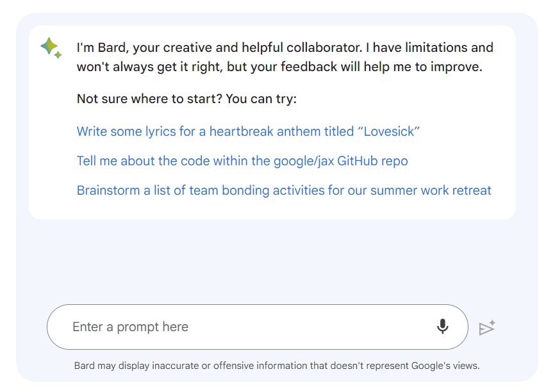
Task: Click the microphone voice input icon
Action: [x=443, y=327]
